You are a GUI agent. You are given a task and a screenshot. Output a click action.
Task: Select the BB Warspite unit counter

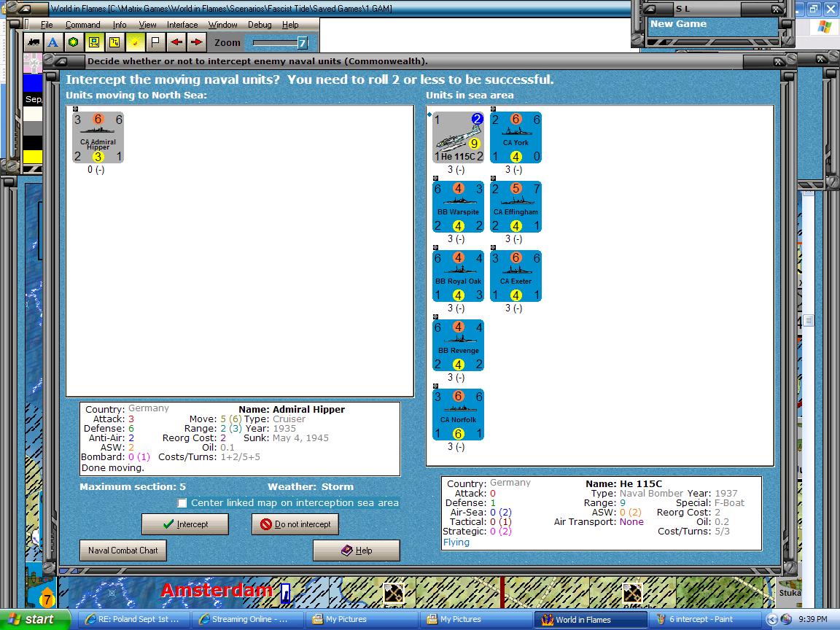tap(458, 207)
